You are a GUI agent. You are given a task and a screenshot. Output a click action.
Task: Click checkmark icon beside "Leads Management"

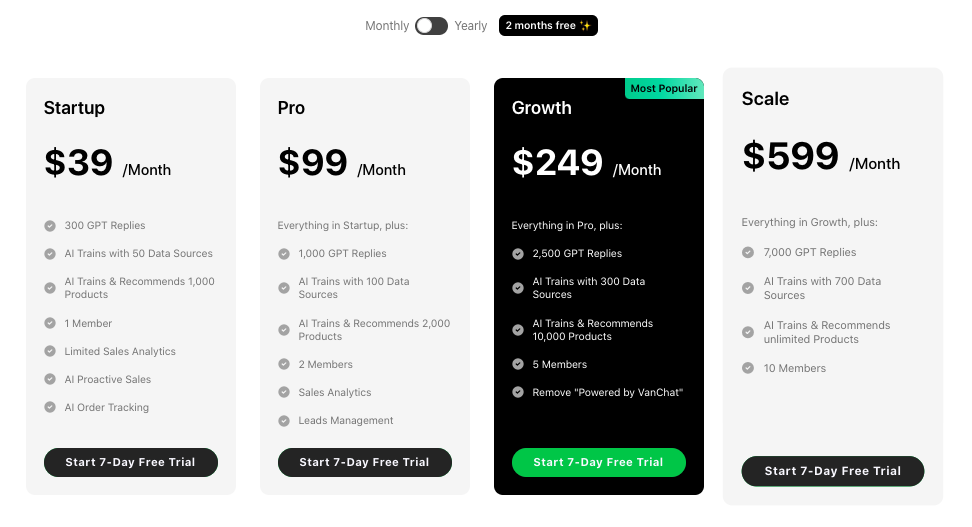(x=284, y=421)
